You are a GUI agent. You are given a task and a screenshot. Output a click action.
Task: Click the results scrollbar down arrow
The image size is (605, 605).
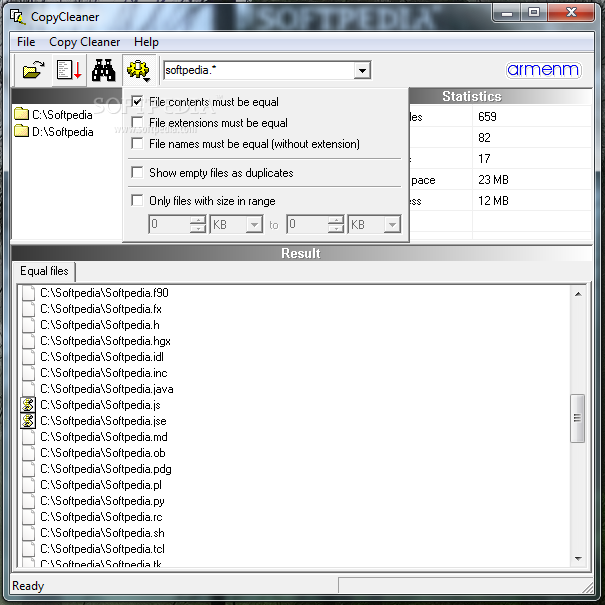578,558
